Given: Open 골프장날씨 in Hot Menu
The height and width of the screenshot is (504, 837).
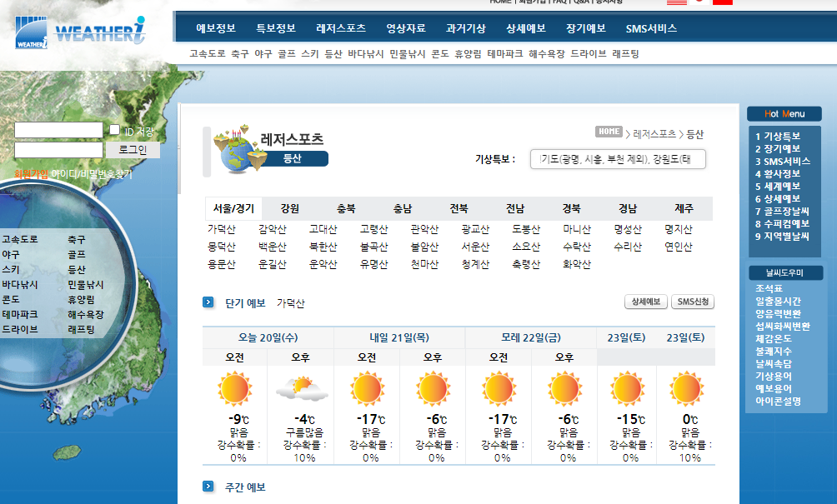Looking at the screenshot, I should [x=782, y=212].
